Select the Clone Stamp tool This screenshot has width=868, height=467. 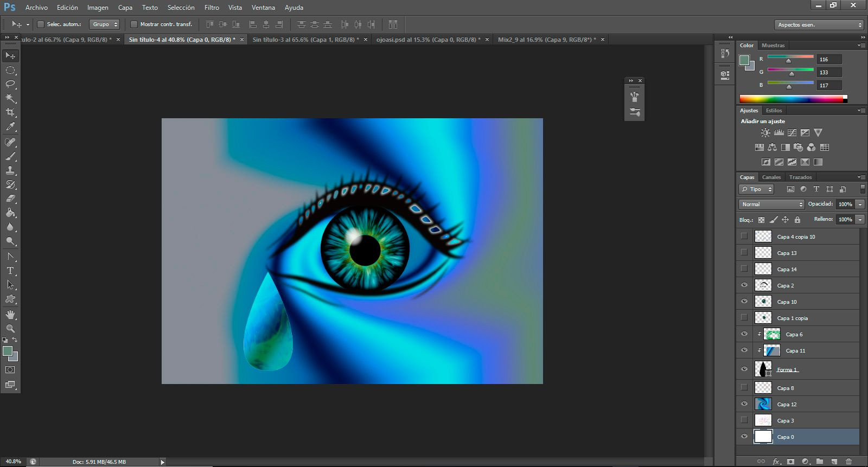[x=10, y=170]
